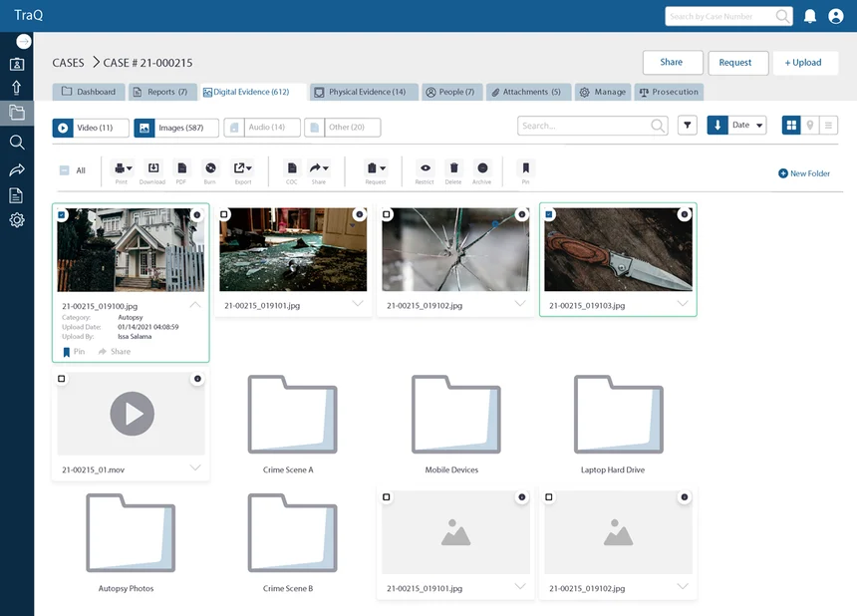Click the + Upload button

(805, 62)
